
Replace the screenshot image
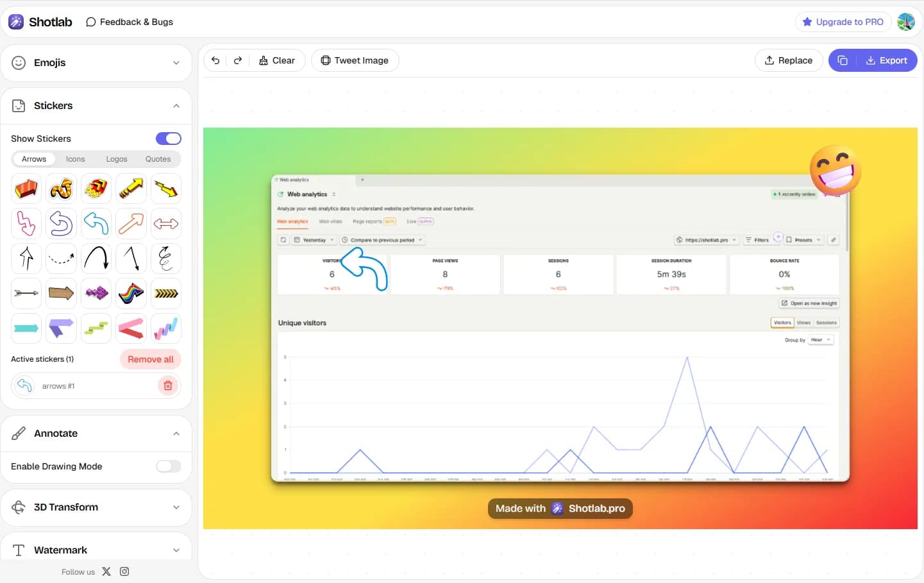(x=789, y=60)
